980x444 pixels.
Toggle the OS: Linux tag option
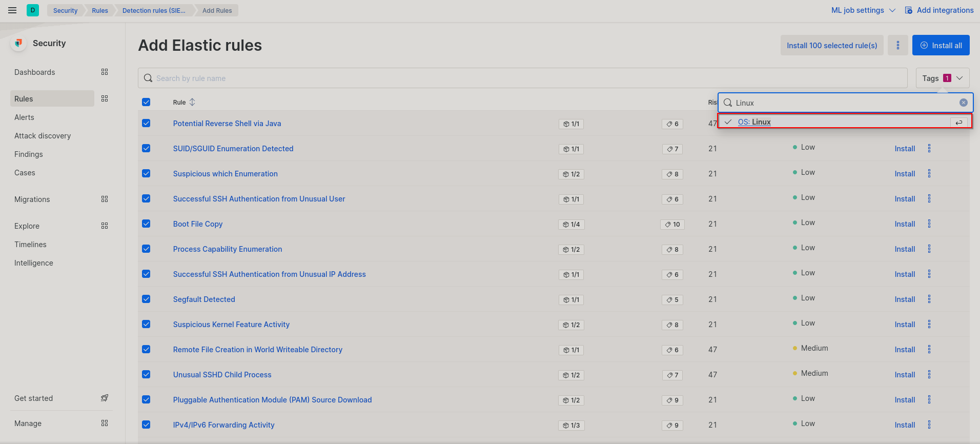pos(845,122)
